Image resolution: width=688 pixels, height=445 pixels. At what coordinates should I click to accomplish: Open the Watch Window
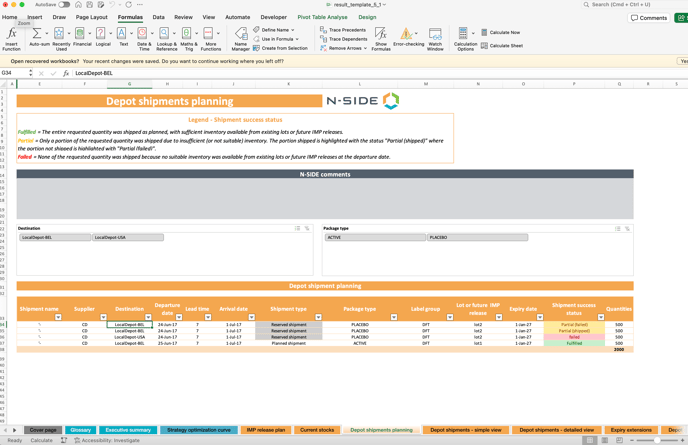click(435, 38)
